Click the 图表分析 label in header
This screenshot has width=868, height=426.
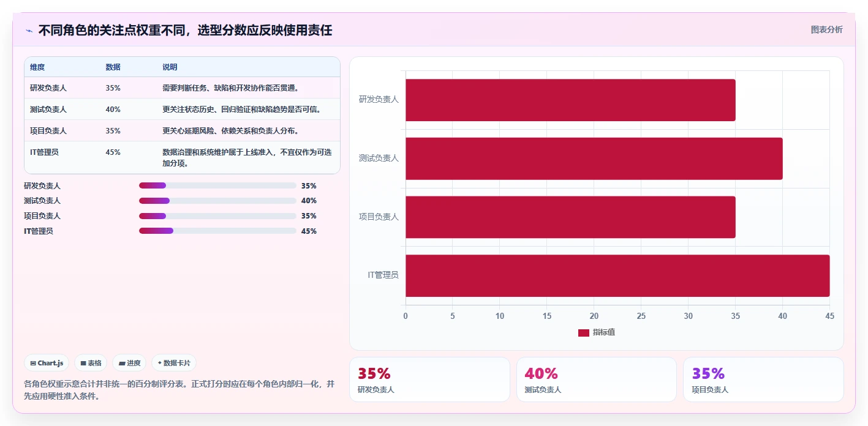[x=826, y=29]
